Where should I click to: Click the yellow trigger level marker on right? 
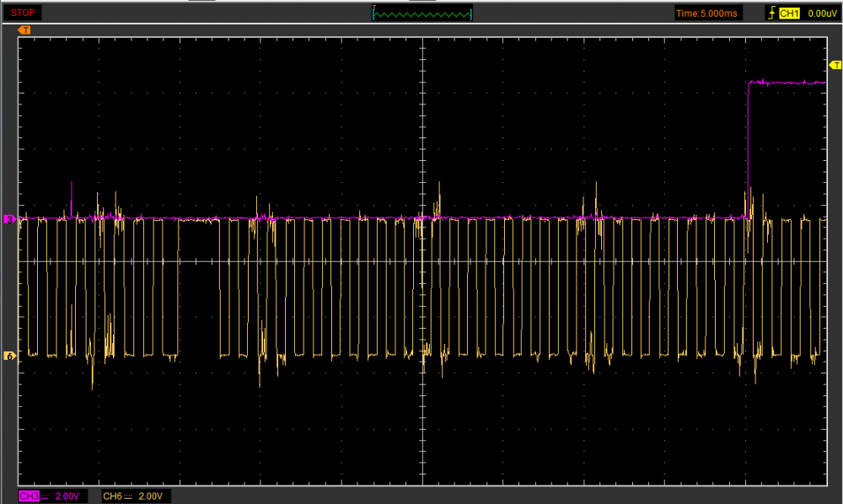835,65
